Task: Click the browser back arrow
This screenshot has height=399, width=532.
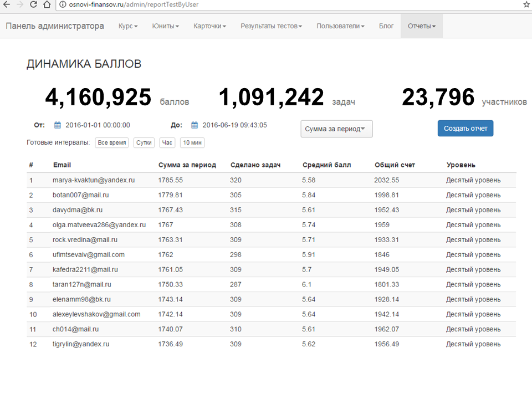Action: 7,4
